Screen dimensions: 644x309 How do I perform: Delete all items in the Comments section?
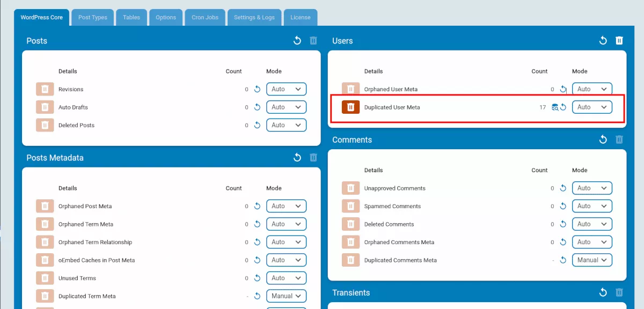pyautogui.click(x=619, y=139)
